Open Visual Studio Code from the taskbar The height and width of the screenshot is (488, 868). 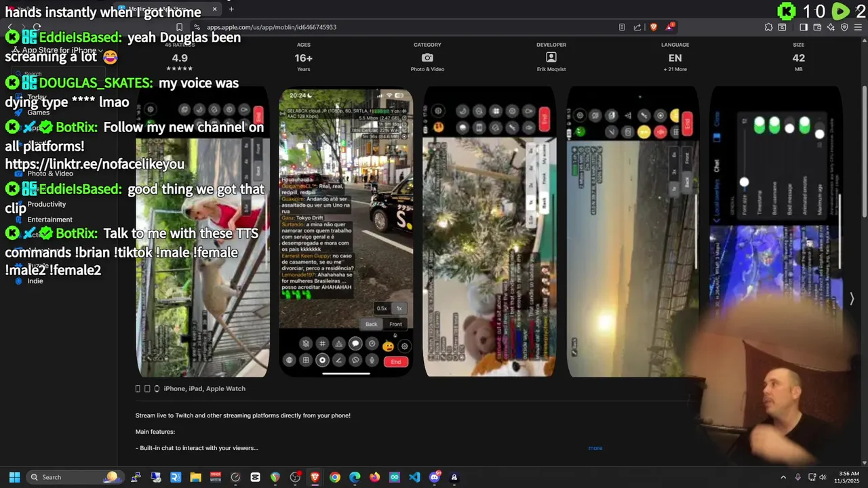point(414,477)
